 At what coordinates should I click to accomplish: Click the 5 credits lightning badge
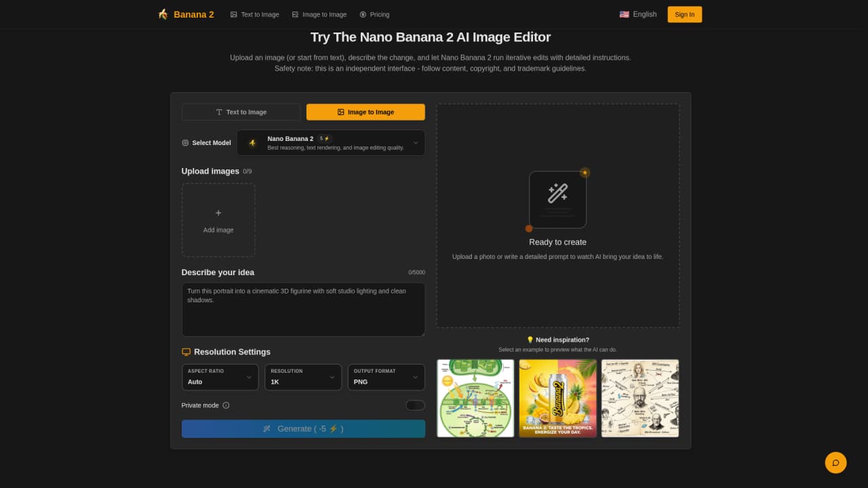pos(324,138)
